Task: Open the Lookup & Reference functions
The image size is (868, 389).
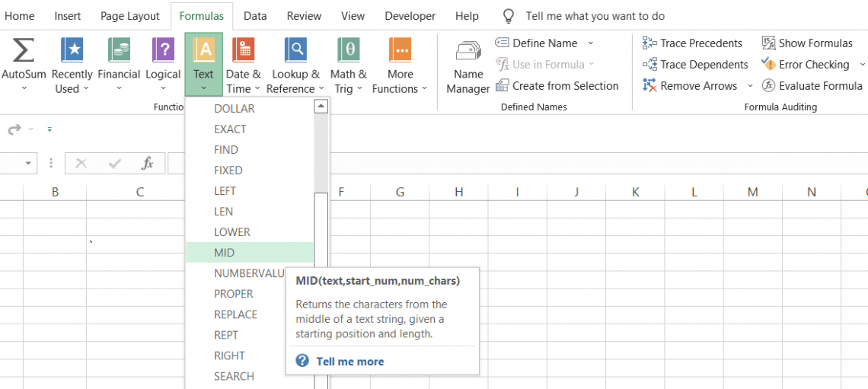Action: click(x=295, y=52)
